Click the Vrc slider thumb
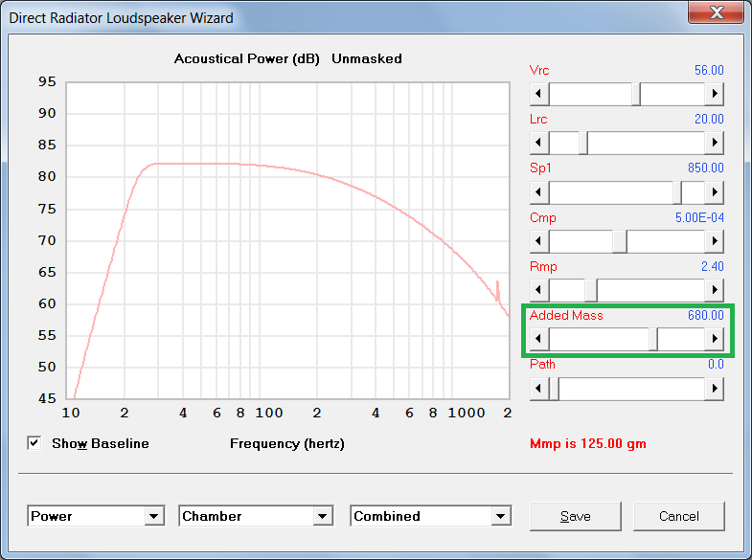752x560 pixels. (x=636, y=94)
